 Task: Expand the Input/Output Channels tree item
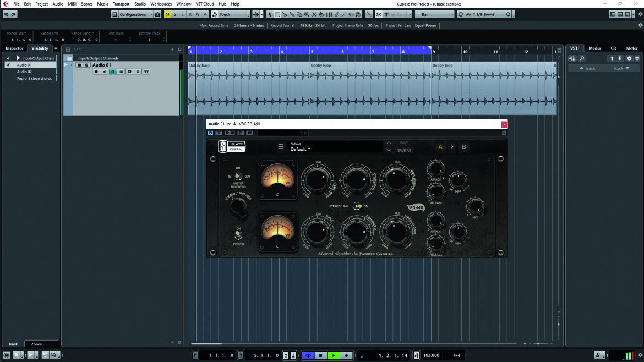pos(18,58)
